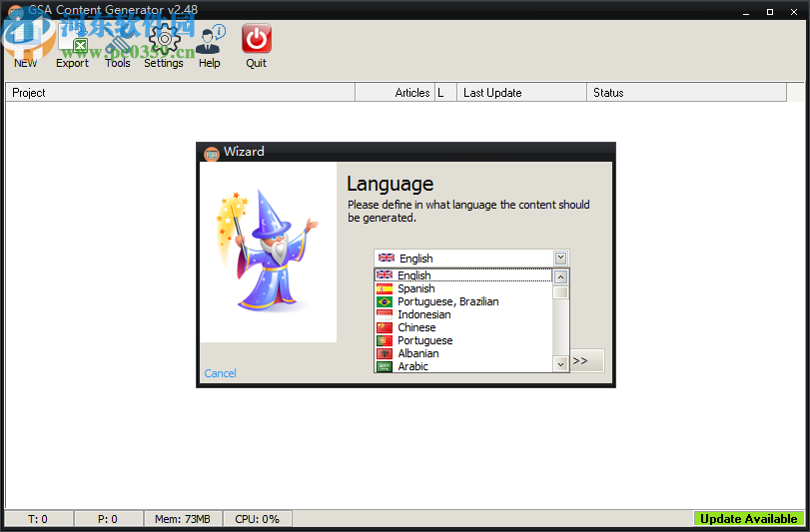Click the Albanian flag icon in list

click(x=385, y=353)
